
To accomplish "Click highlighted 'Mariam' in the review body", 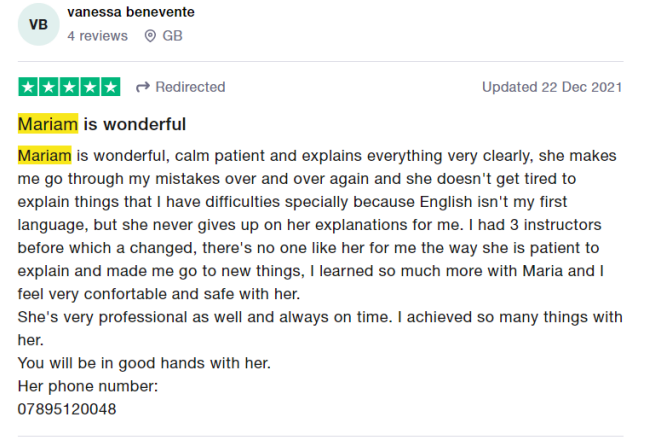I will (x=44, y=156).
